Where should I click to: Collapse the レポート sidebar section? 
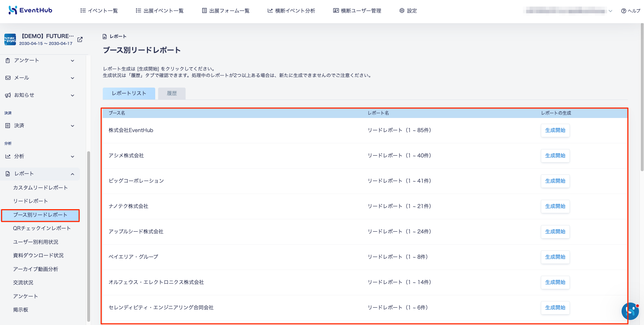72,174
